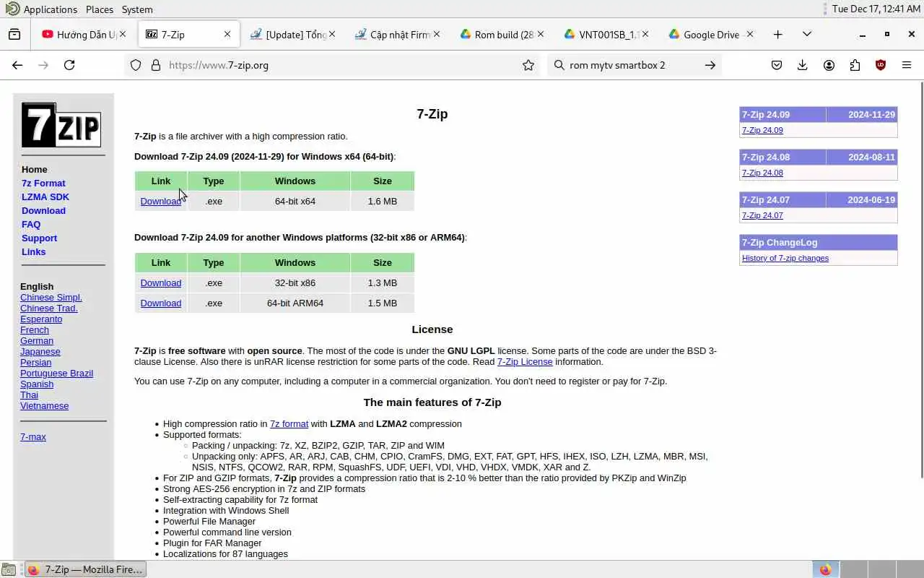Go back to the previous page
Image resolution: width=924 pixels, height=578 pixels.
[17, 65]
